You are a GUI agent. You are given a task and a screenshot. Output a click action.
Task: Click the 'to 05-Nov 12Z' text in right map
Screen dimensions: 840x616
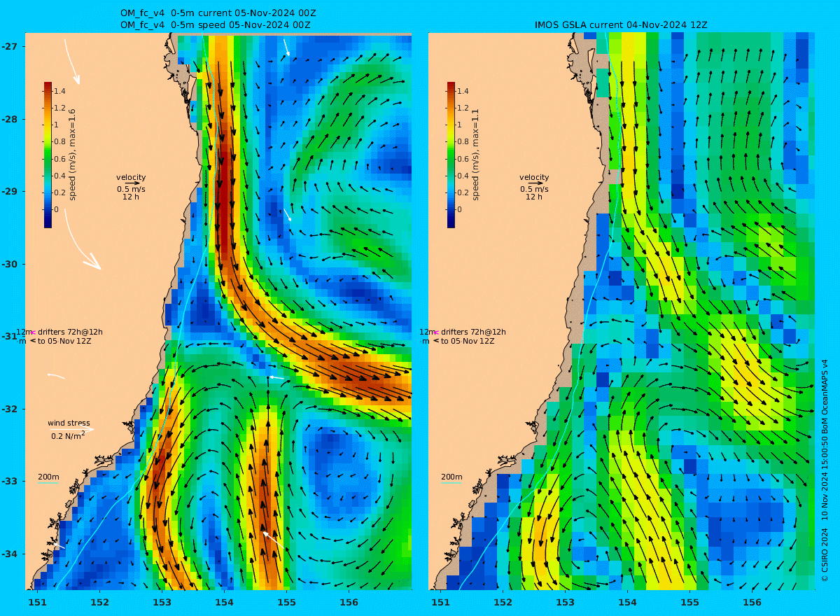468,341
